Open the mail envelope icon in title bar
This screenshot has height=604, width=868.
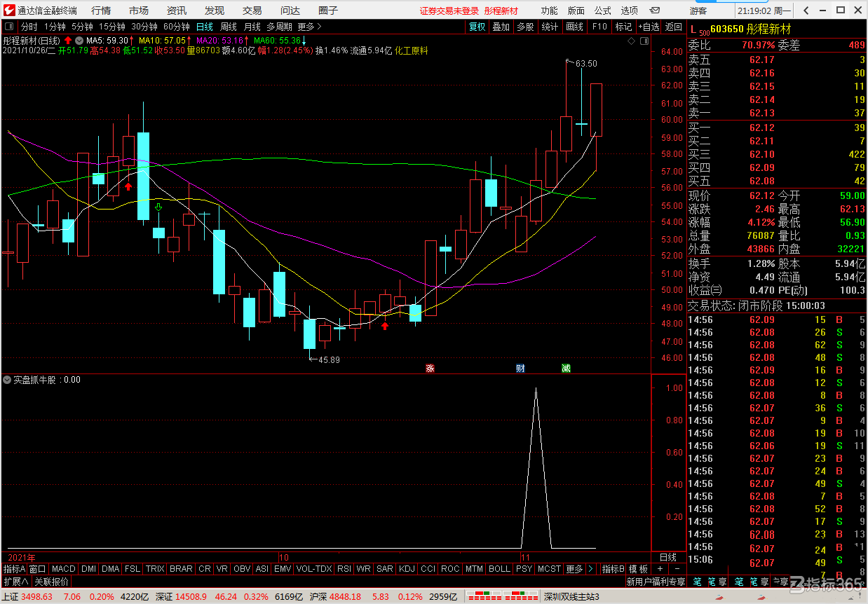click(x=655, y=11)
